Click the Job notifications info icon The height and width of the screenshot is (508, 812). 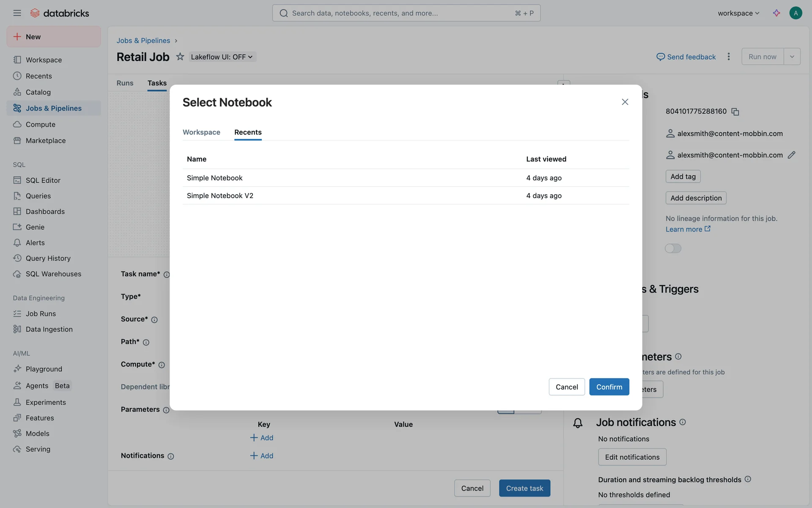(x=683, y=422)
